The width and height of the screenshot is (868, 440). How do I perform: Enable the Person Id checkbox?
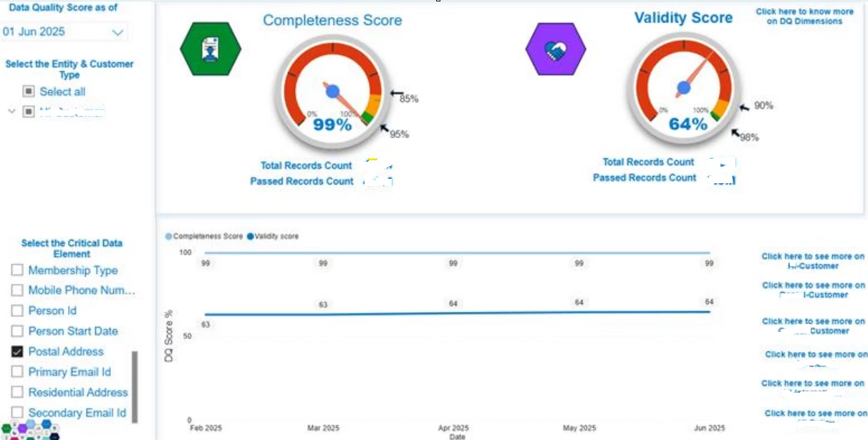coord(17,311)
